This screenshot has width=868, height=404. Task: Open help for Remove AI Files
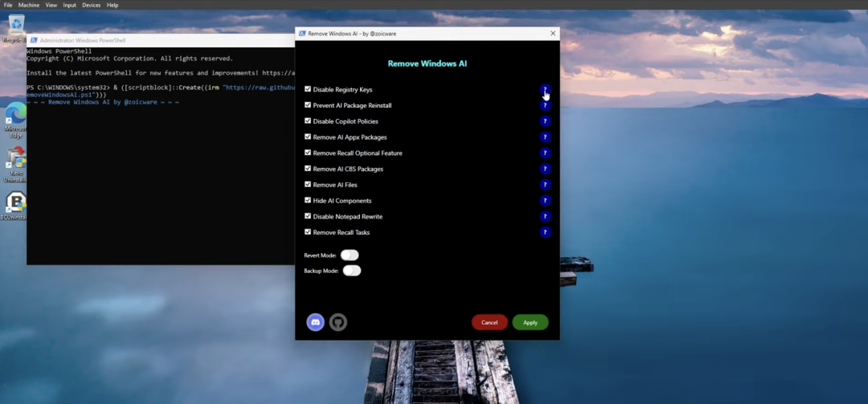545,185
